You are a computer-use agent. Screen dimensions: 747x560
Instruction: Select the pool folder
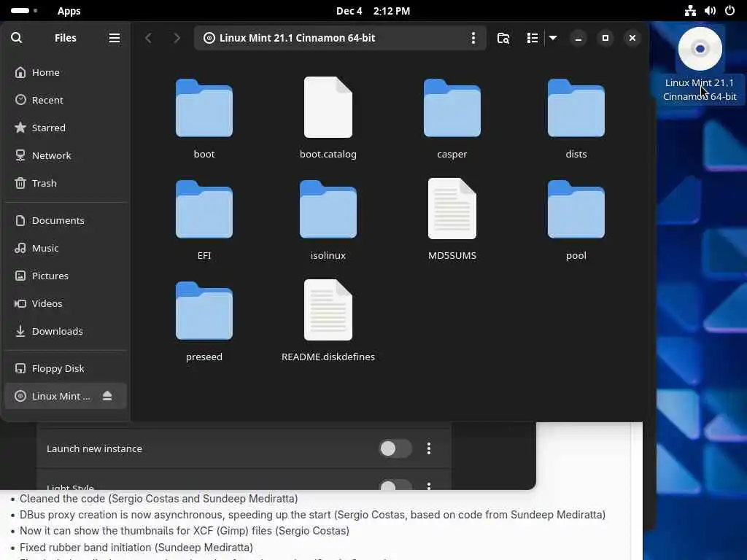click(x=576, y=219)
